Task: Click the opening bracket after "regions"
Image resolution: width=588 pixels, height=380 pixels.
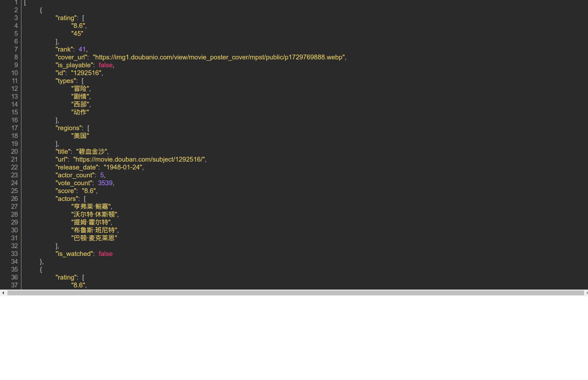Action: [x=88, y=128]
